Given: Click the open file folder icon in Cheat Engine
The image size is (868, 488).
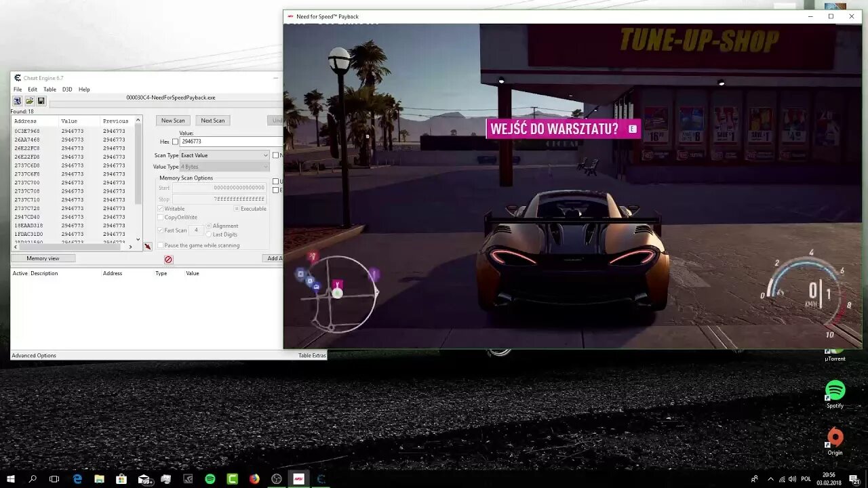Looking at the screenshot, I should tap(29, 101).
